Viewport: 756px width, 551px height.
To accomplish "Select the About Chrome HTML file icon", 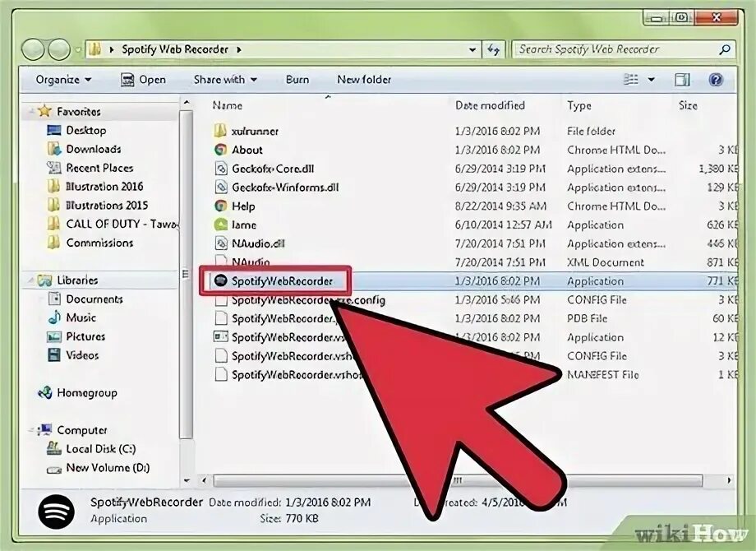I will point(220,150).
